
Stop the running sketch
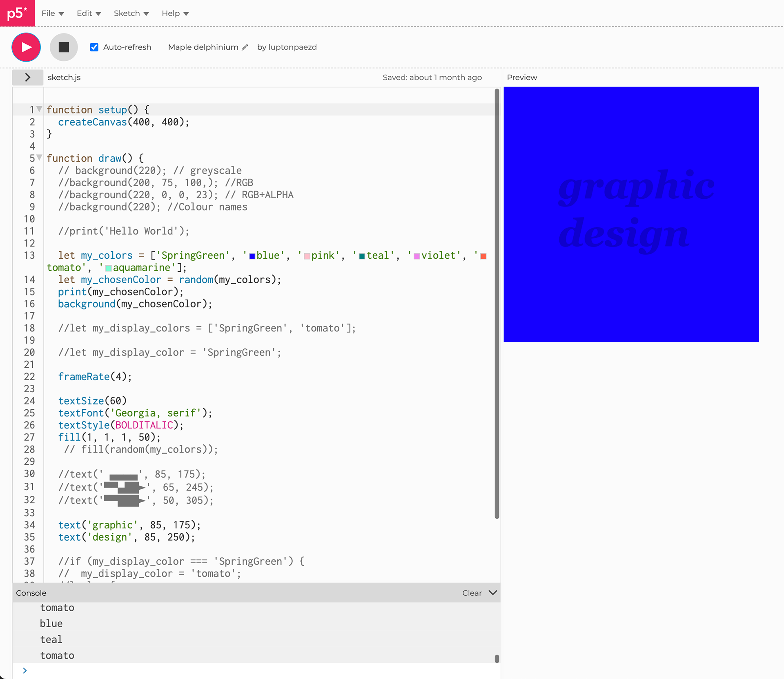coord(64,47)
